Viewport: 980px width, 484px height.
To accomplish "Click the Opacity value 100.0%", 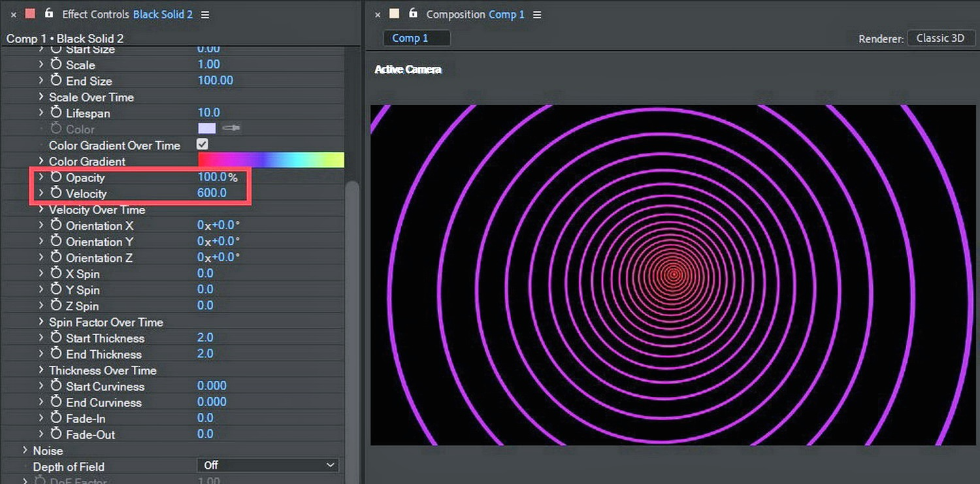I will tap(218, 177).
